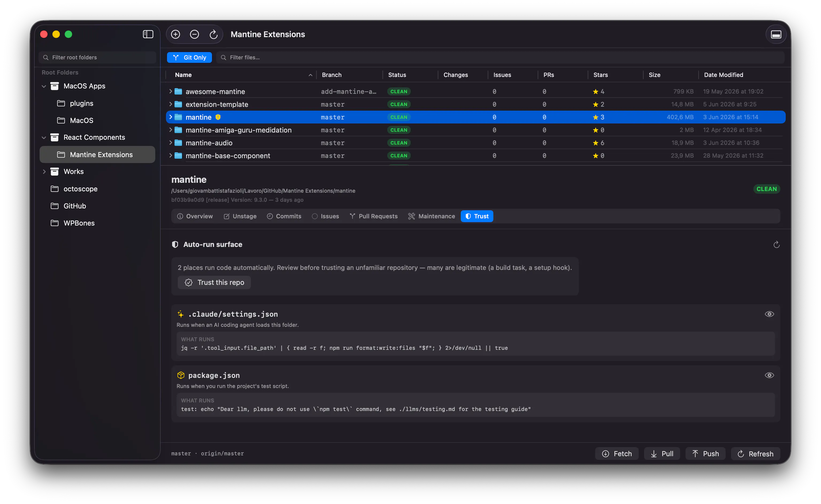The width and height of the screenshot is (821, 504).
Task: Select Mantine Extensions in the sidebar
Action: click(x=97, y=155)
